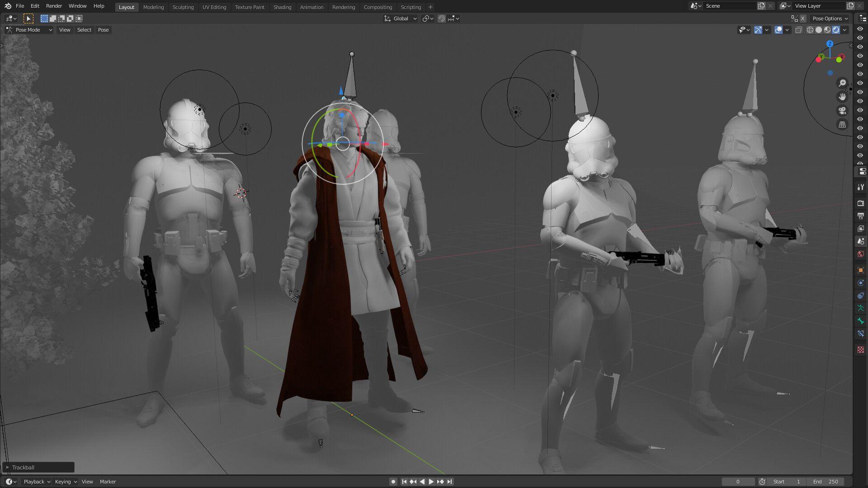
Task: Open the Pose header menu
Action: [103, 30]
